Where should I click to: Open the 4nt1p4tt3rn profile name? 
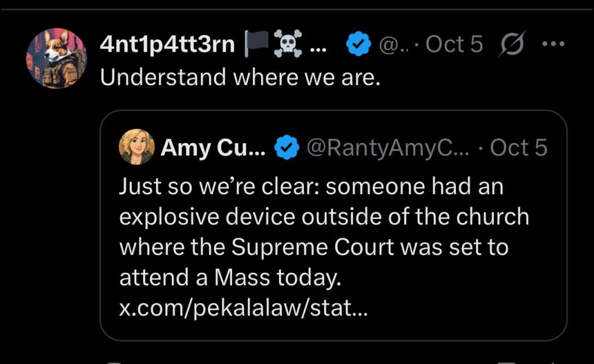pos(167,45)
